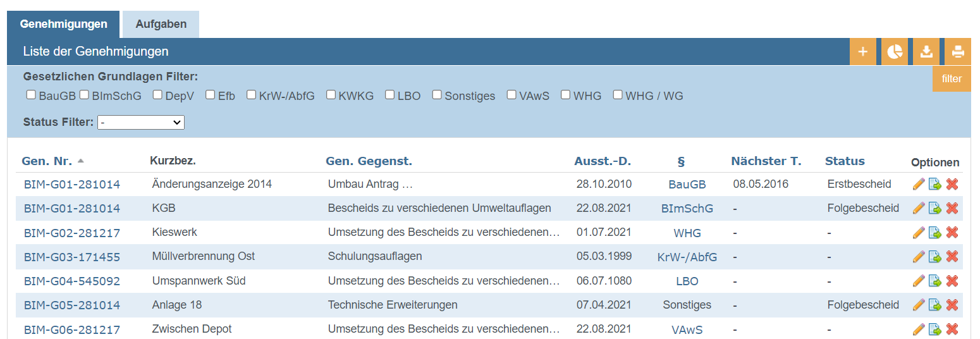
Task: Delete the Umspannwerk Süd entry
Action: point(952,281)
